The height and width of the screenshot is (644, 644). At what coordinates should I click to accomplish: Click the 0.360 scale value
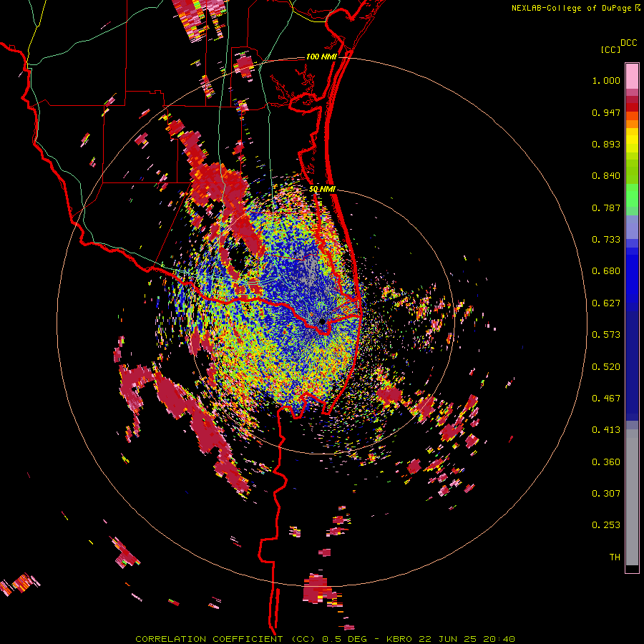click(606, 462)
